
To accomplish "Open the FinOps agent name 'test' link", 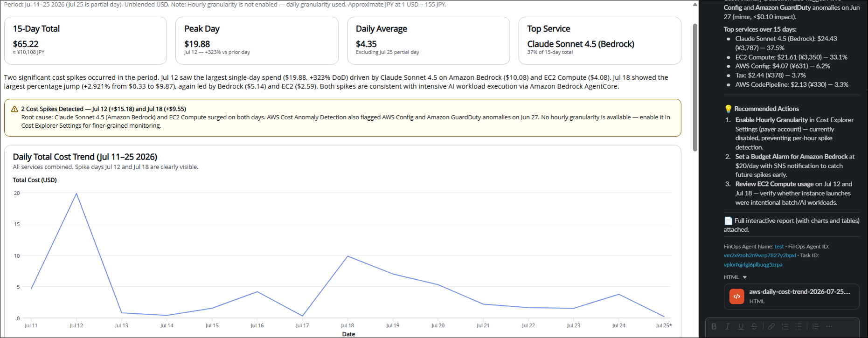I will pyautogui.click(x=779, y=247).
